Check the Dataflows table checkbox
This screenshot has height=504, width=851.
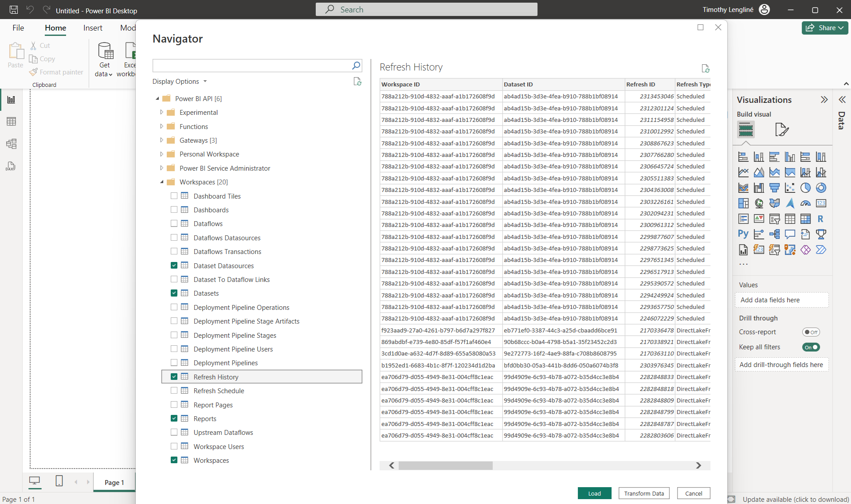click(x=174, y=223)
